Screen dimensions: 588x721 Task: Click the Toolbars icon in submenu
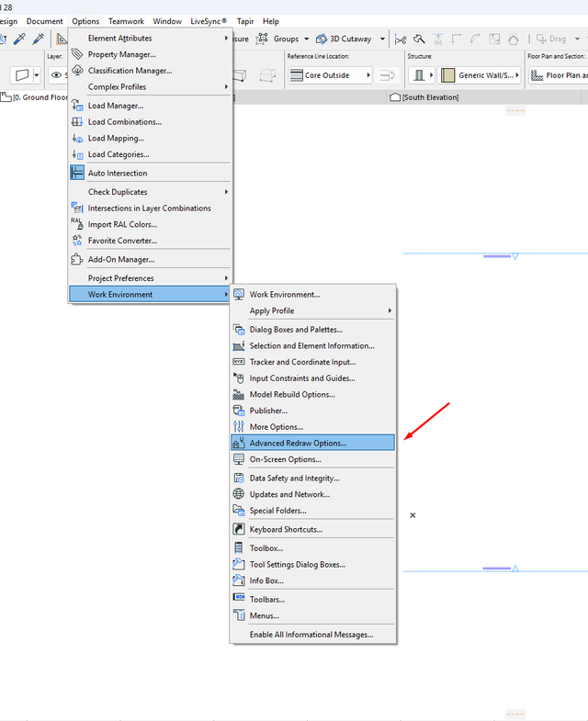pyautogui.click(x=239, y=597)
